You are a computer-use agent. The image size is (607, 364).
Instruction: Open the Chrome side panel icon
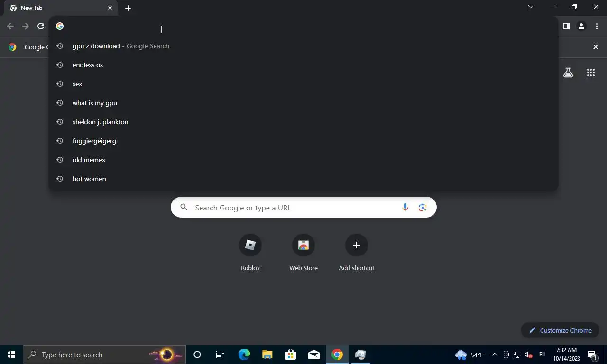click(x=566, y=26)
